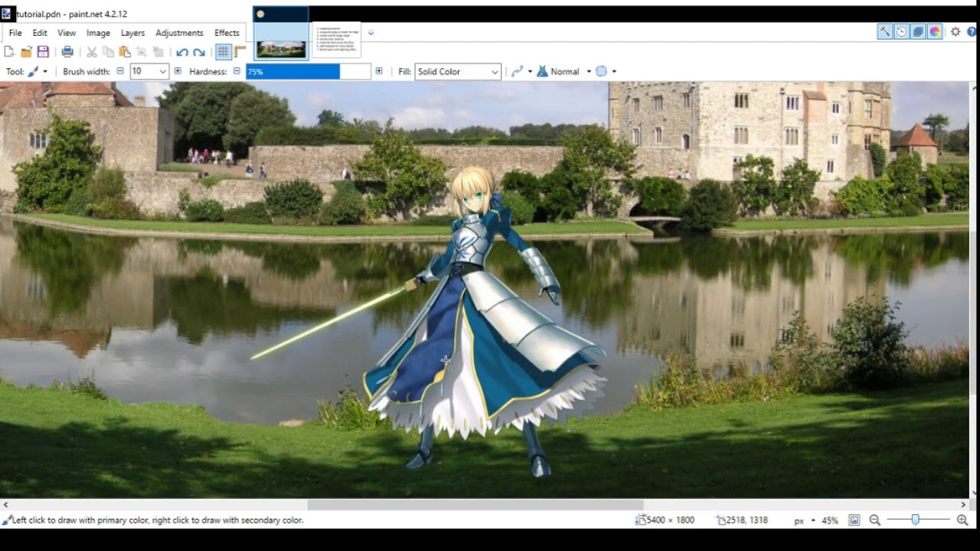Save the image with floppy disk icon
The width and height of the screenshot is (980, 551).
click(43, 52)
